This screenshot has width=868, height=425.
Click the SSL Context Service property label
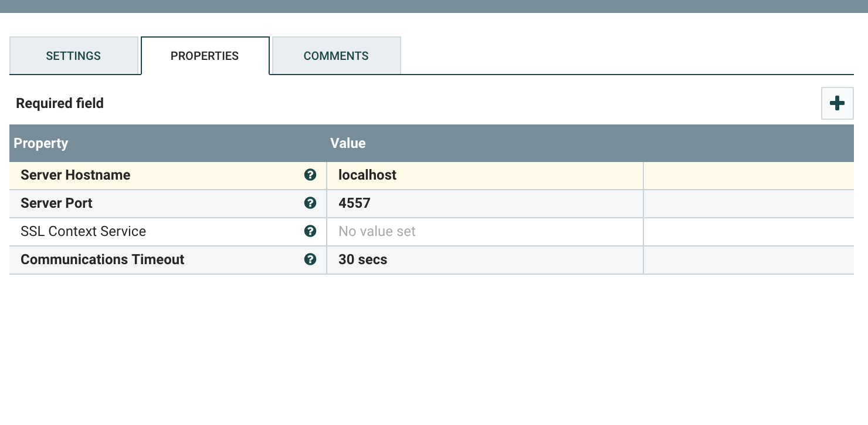(83, 231)
